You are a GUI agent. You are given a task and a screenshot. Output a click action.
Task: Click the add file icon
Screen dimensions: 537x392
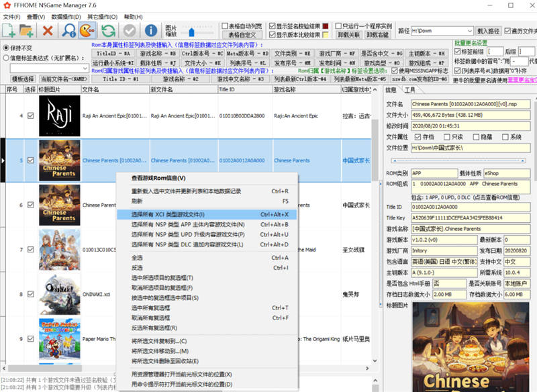coord(9,30)
